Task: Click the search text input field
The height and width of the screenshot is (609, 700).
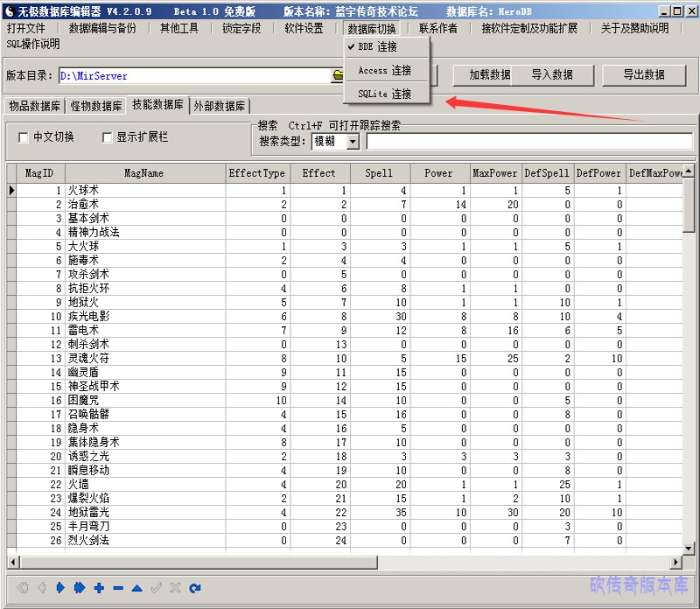Action: (528, 141)
